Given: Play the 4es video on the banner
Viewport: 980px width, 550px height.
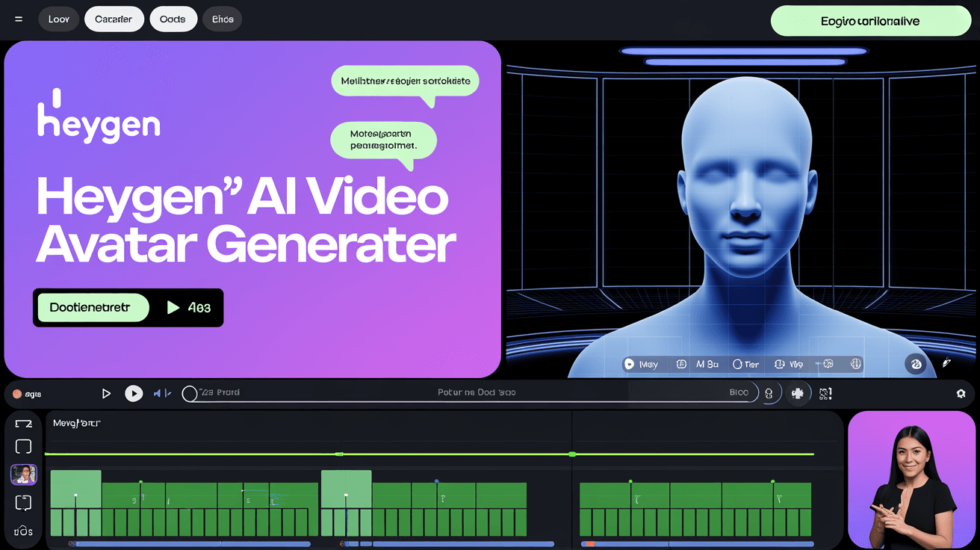Looking at the screenshot, I should tap(188, 307).
